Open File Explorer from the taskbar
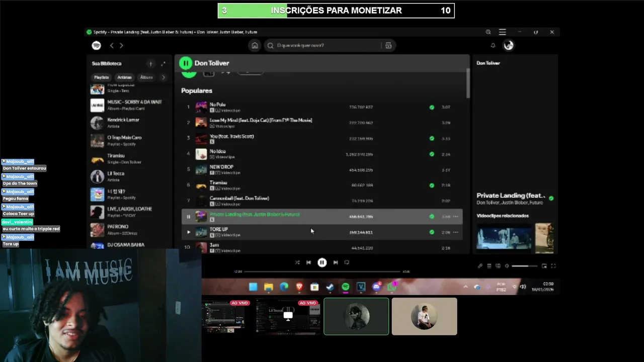Screen dimensions: 644x362 269,287
